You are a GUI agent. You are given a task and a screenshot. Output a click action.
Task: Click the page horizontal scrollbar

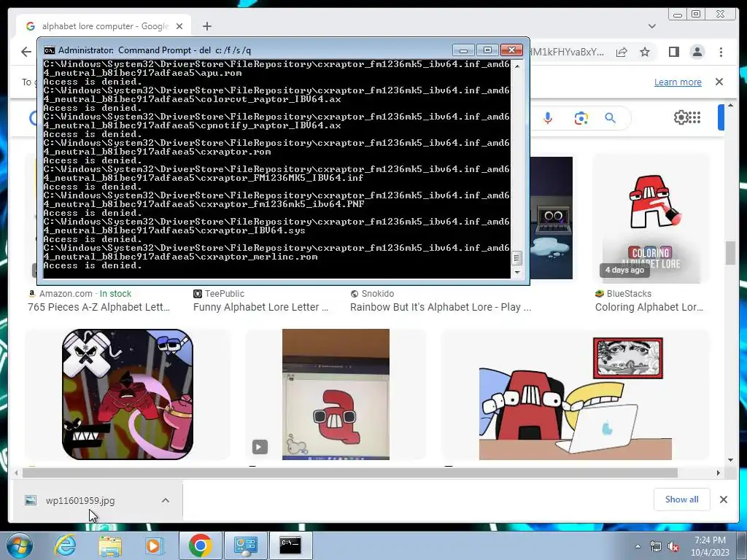pyautogui.click(x=350, y=472)
